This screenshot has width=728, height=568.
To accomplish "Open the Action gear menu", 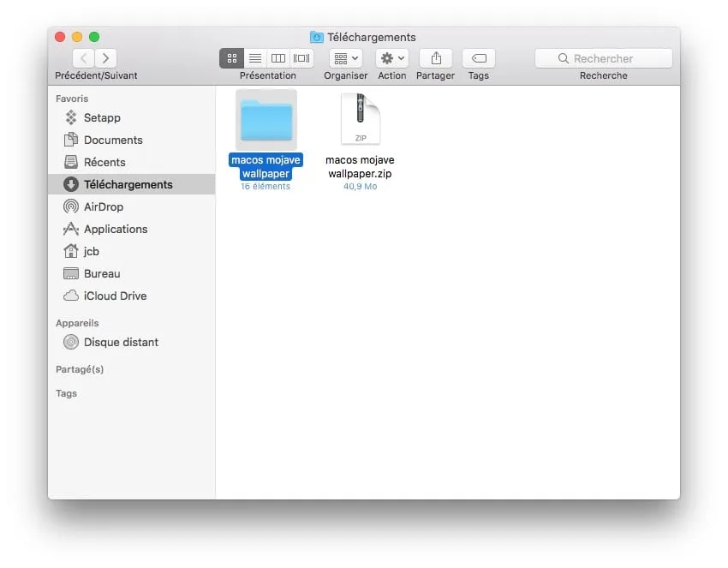I will (x=391, y=57).
